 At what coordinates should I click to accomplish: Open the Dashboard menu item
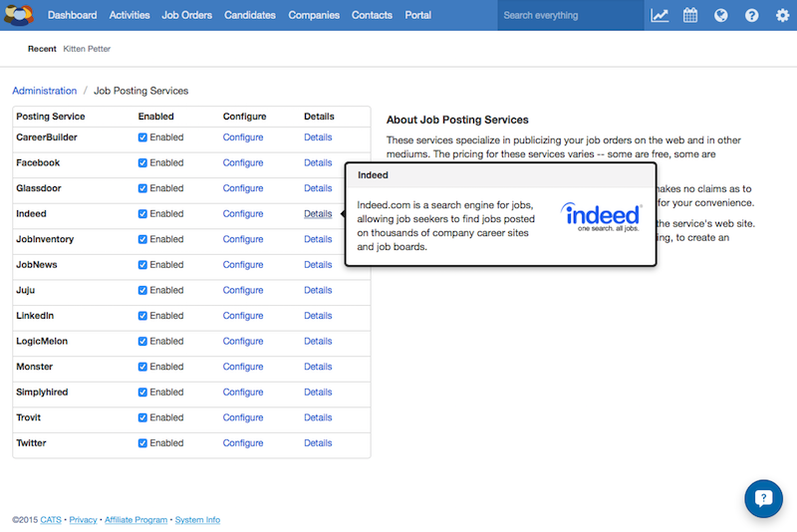point(73,16)
